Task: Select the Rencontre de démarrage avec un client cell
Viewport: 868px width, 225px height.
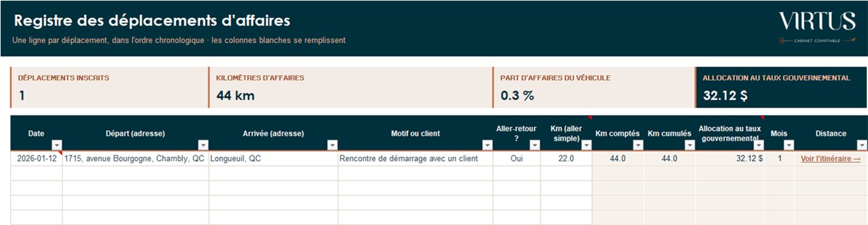Action: (415, 159)
